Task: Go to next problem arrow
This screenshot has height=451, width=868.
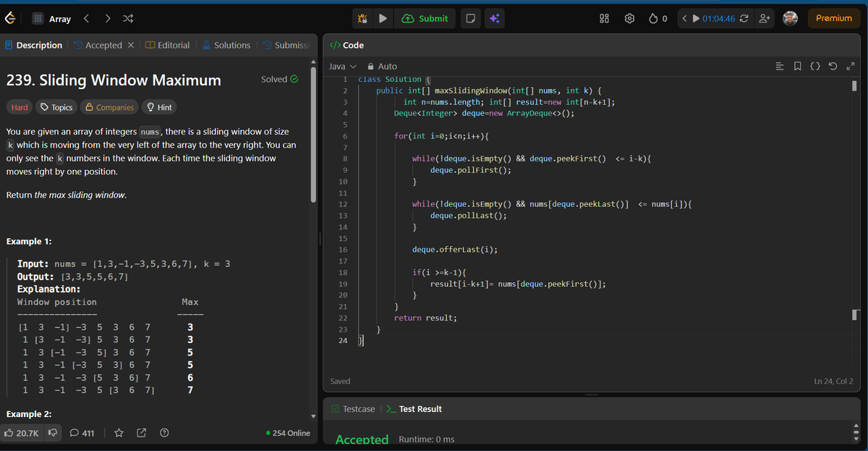Action: pyautogui.click(x=106, y=19)
